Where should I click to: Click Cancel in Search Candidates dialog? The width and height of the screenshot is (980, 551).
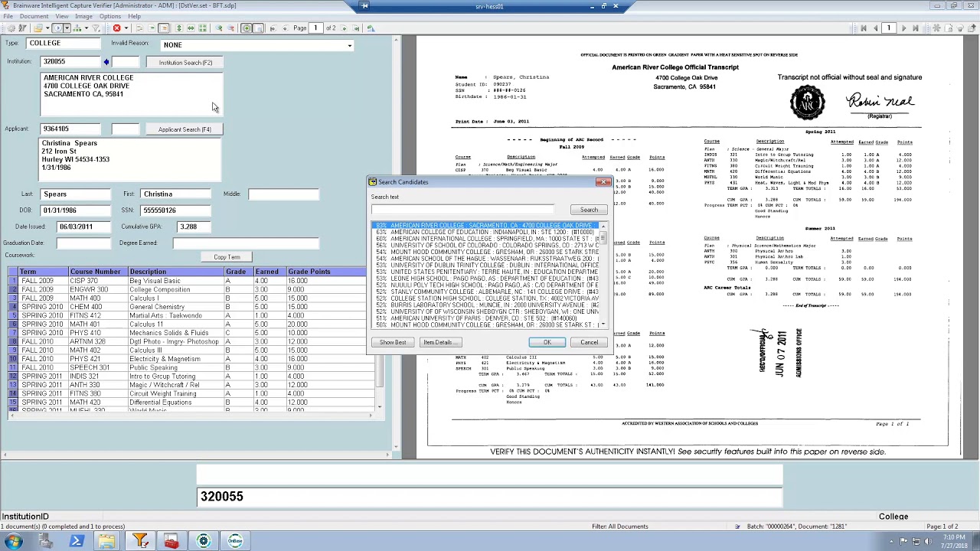(x=589, y=342)
